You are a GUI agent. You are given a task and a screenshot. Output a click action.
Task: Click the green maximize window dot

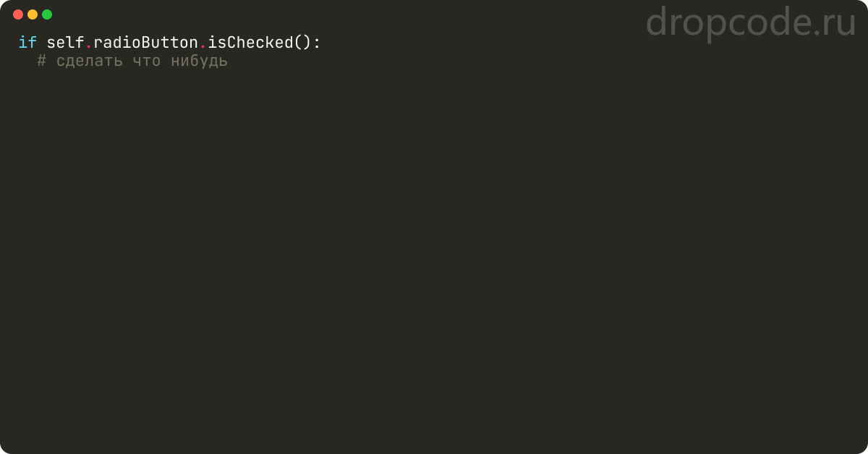(x=47, y=14)
